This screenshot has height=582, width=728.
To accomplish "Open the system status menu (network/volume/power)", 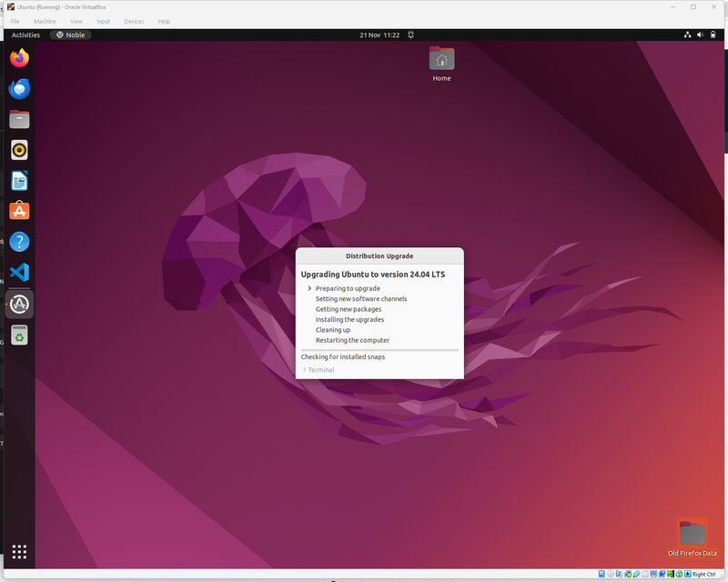I will point(701,35).
